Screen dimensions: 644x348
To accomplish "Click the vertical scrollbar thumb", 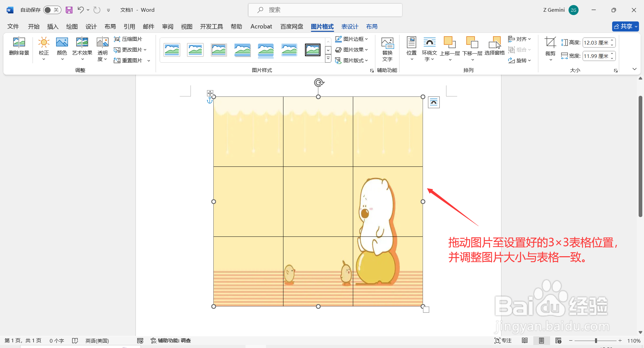I will 640,156.
